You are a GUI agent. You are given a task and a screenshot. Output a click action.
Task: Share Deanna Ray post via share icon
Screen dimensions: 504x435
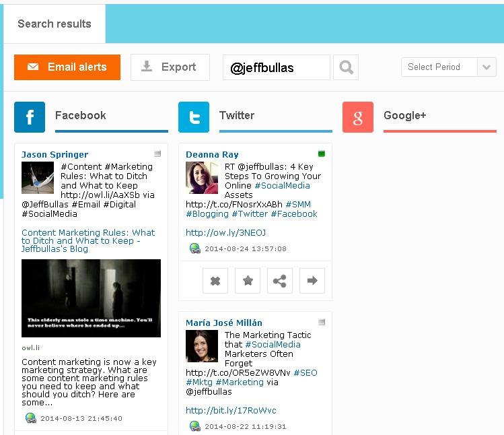tap(280, 281)
